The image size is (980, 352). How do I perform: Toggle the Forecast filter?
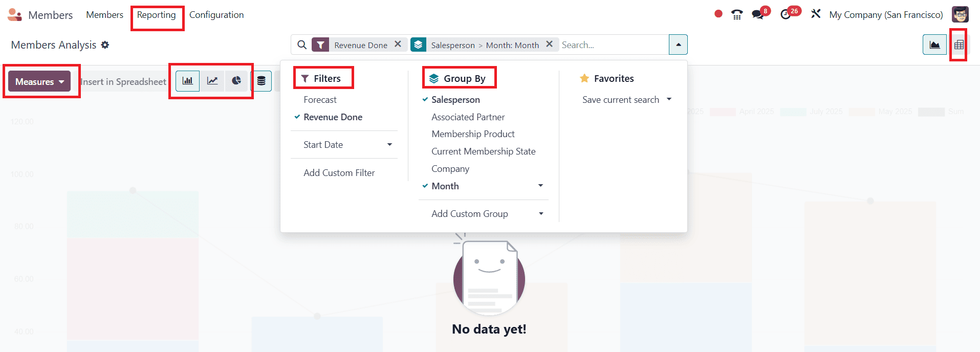[x=320, y=100]
